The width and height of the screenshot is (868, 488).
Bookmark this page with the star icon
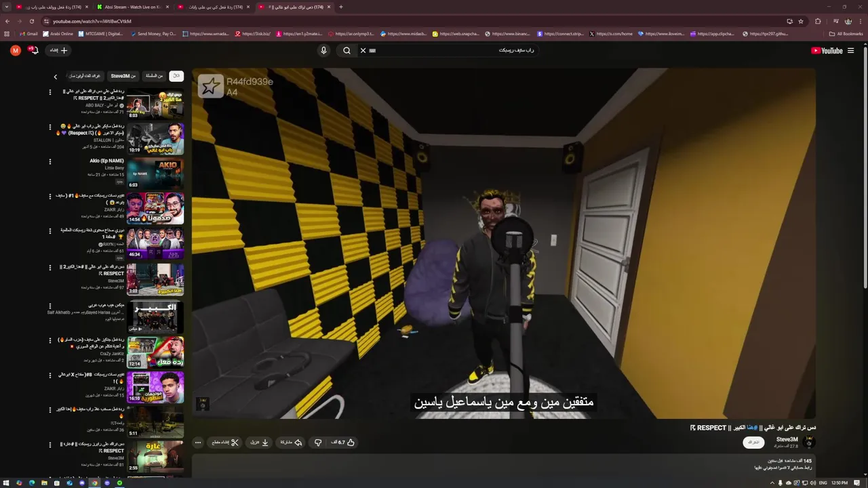[801, 21]
